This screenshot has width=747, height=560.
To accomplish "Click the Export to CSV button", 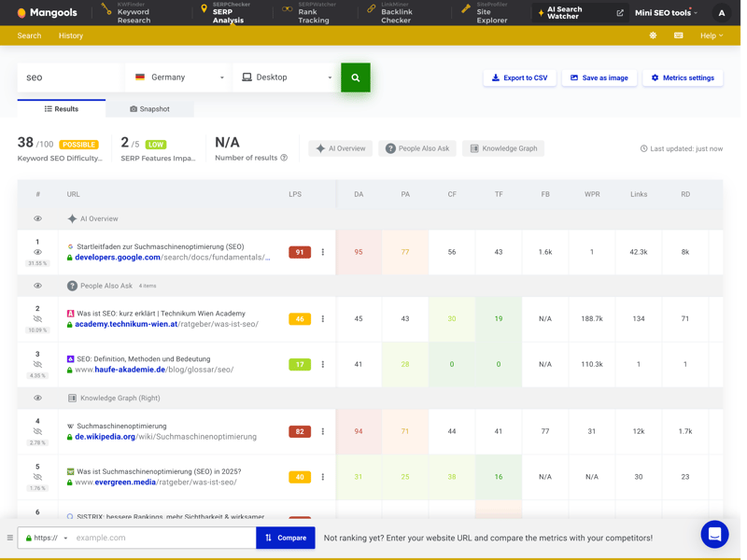I will coord(519,77).
